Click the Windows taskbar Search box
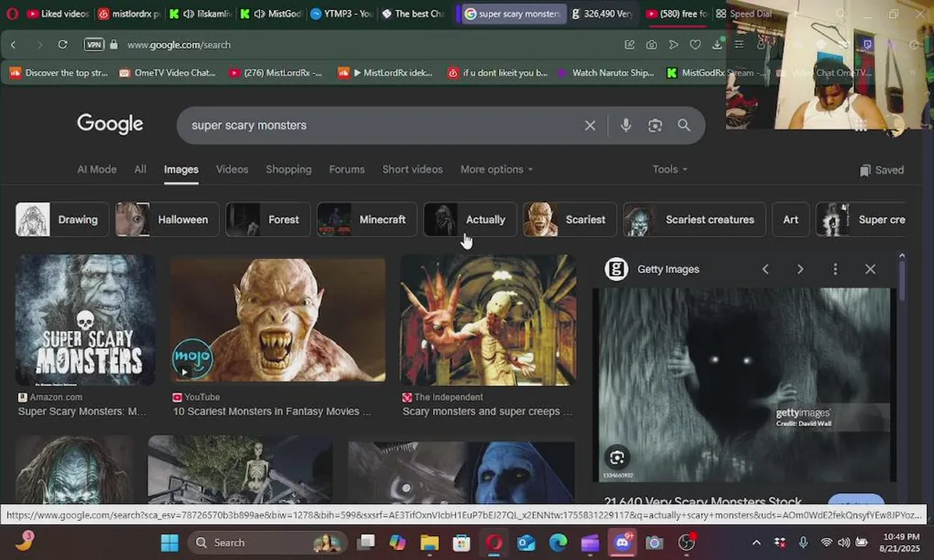Image resolution: width=934 pixels, height=560 pixels. (266, 542)
